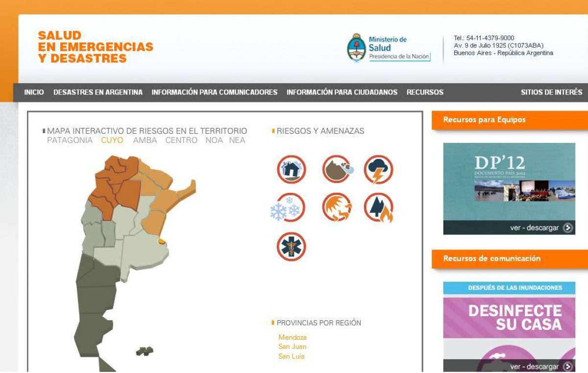This screenshot has width=588, height=373.
Task: Select the forest fire trees icon
Action: pos(379,208)
